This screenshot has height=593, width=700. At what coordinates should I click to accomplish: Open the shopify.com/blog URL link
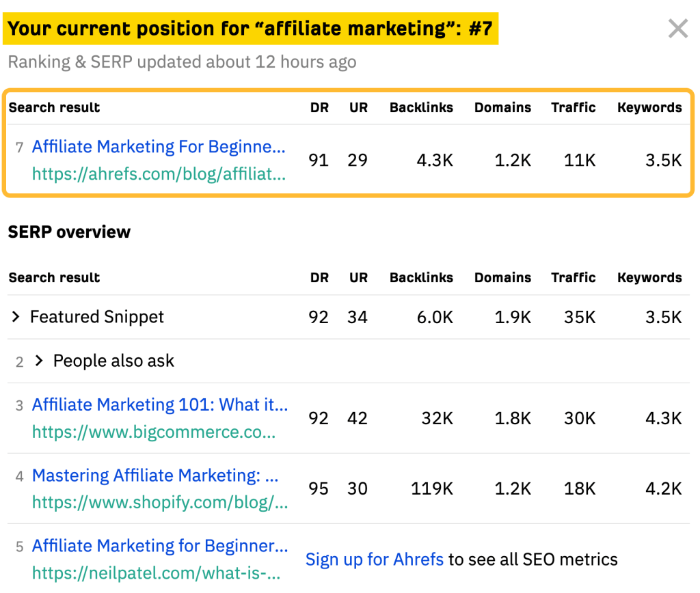tap(160, 504)
